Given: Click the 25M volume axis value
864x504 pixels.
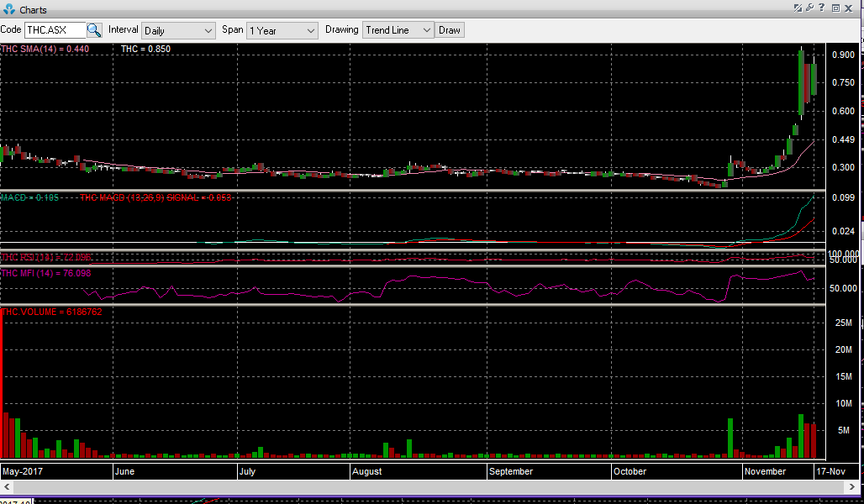Looking at the screenshot, I should click(x=844, y=323).
